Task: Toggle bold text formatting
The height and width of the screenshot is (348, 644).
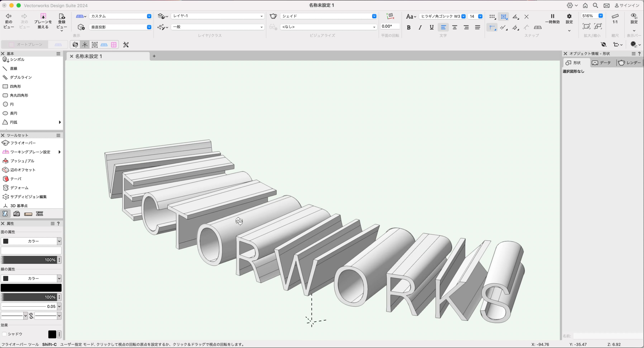Action: (409, 27)
